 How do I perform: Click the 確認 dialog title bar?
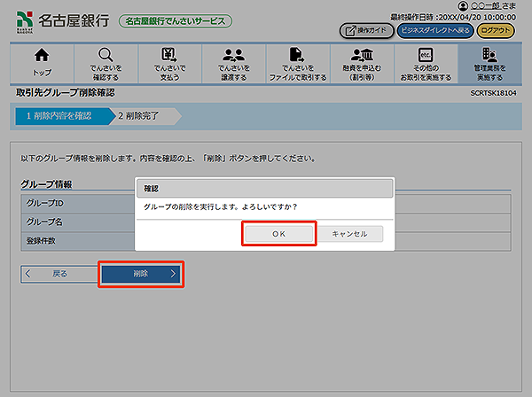click(x=263, y=188)
